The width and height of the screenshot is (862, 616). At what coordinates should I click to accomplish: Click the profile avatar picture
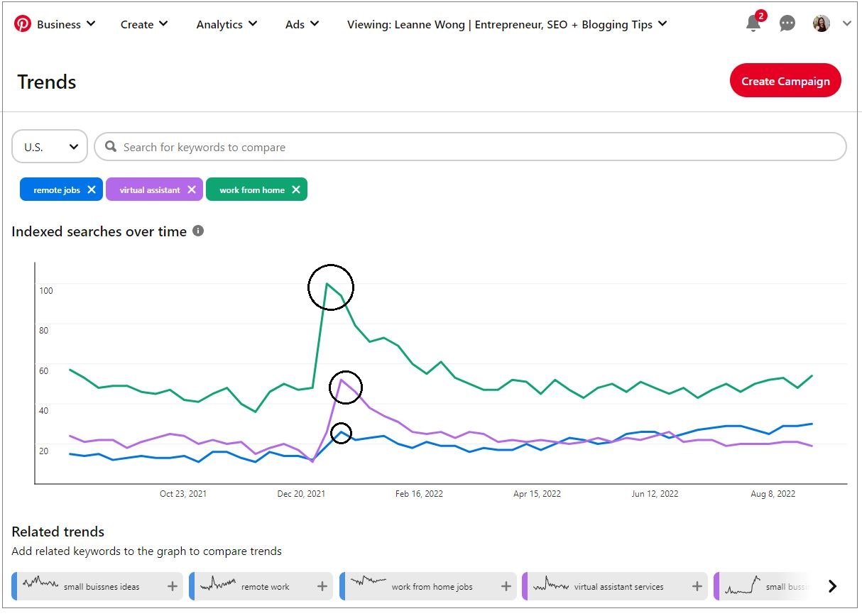click(x=822, y=23)
